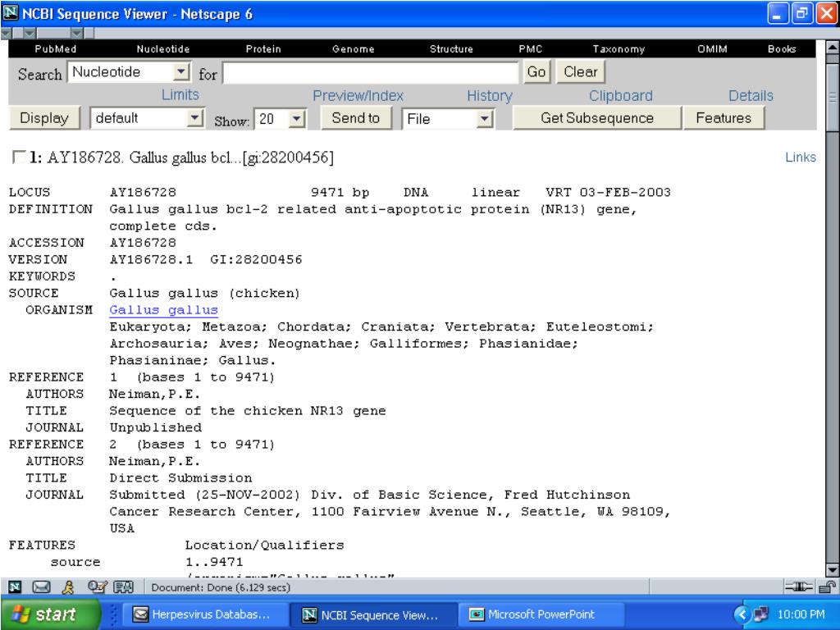
Task: Switch to Herpesvirus Database taskbar window
Action: [204, 614]
